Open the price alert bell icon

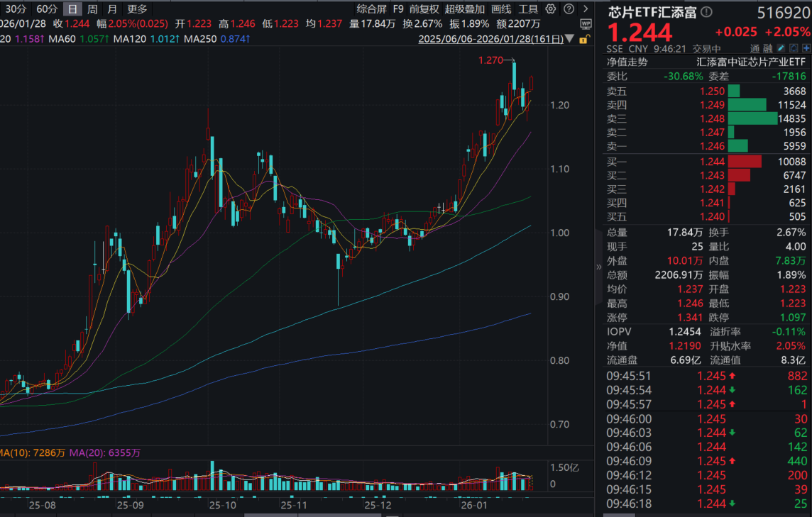pos(794,47)
